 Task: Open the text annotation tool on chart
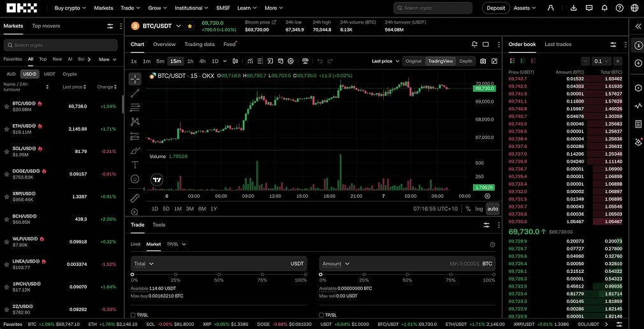click(135, 165)
